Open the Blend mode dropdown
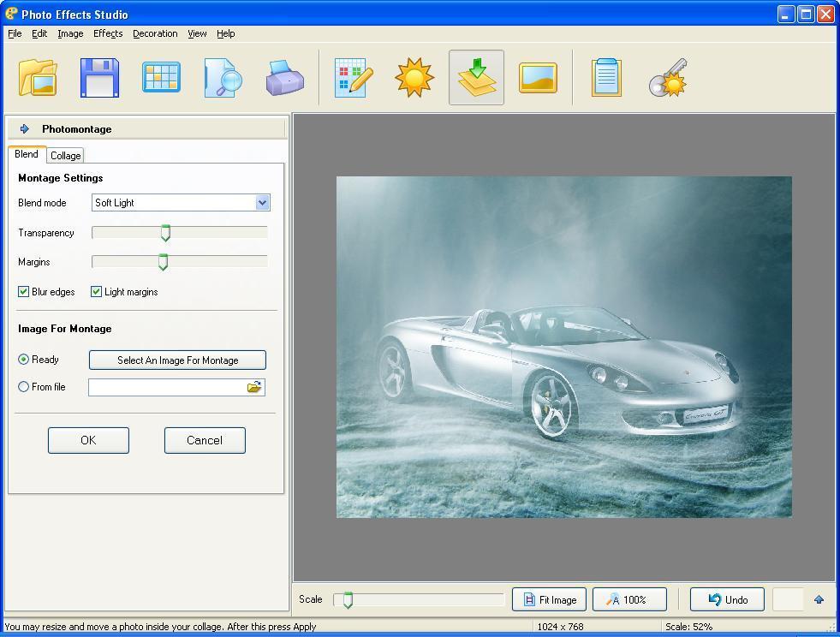840x637 pixels. (x=262, y=203)
